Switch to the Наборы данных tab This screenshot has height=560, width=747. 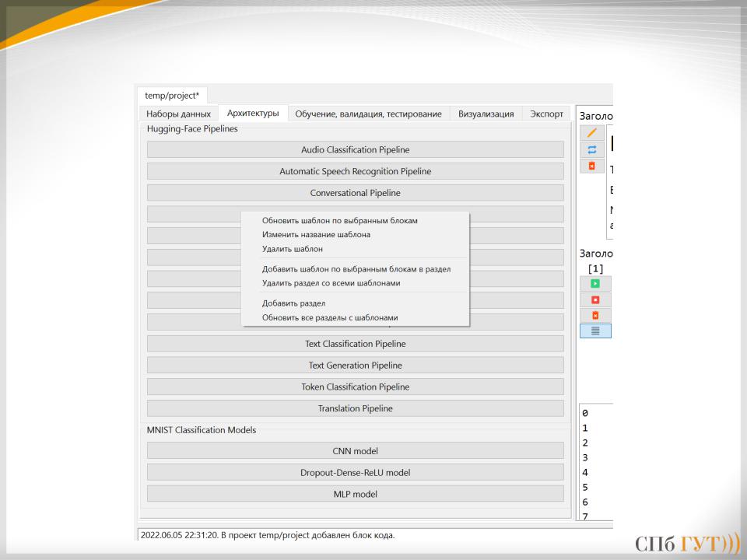coord(179,114)
